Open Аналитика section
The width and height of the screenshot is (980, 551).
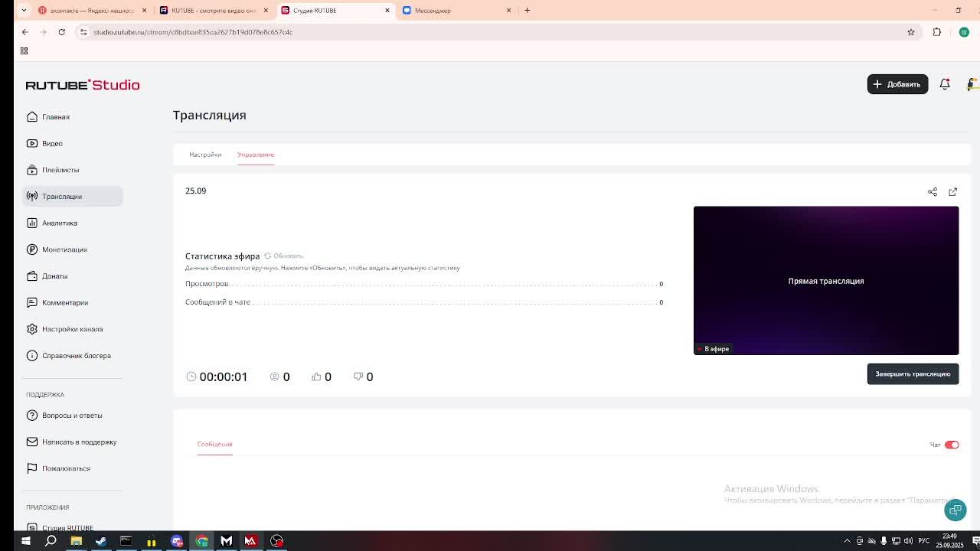(x=73, y=223)
